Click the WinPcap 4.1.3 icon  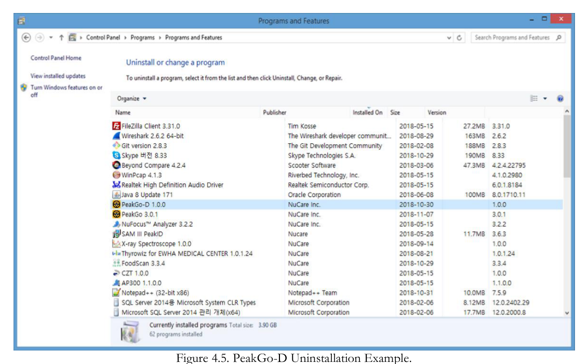coord(116,175)
